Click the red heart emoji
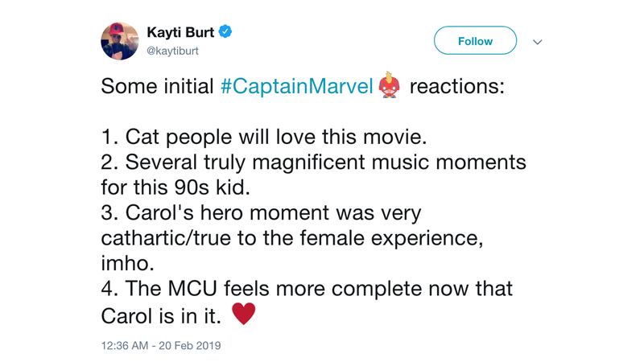The image size is (644, 362). click(x=244, y=314)
